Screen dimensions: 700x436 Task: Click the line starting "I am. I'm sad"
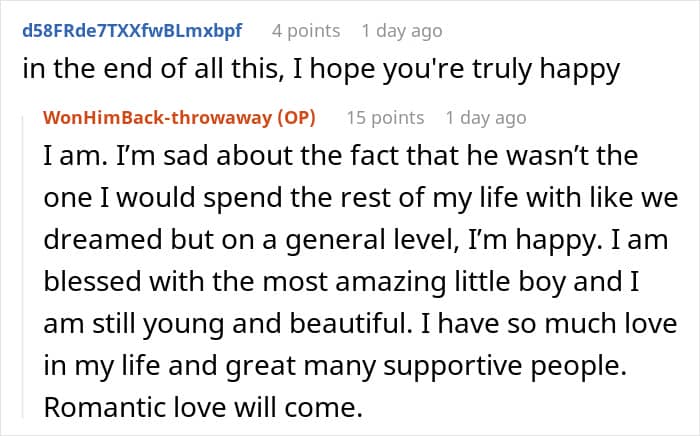click(341, 155)
